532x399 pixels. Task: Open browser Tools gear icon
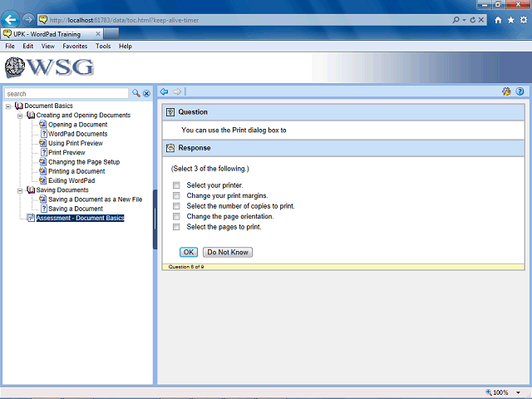(x=524, y=20)
